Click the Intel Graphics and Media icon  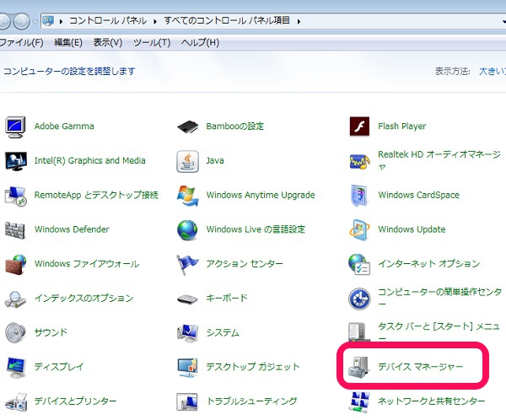coord(15,161)
